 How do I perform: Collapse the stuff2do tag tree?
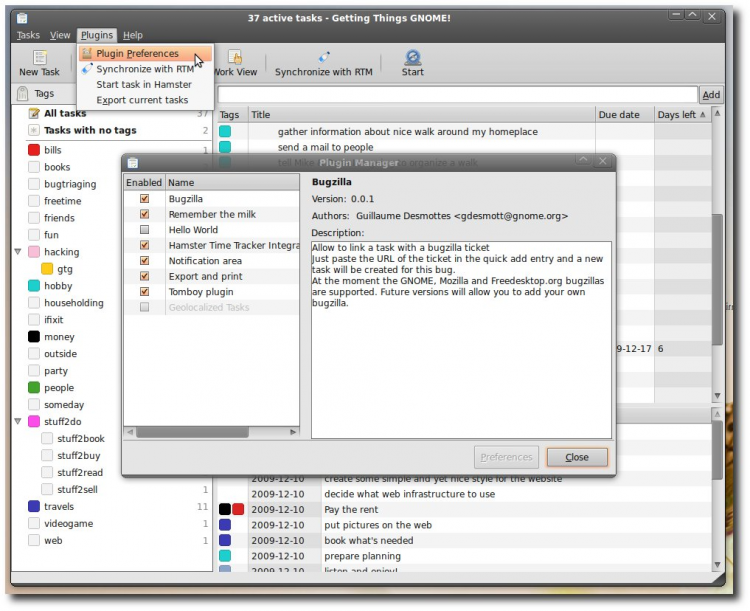(18, 422)
